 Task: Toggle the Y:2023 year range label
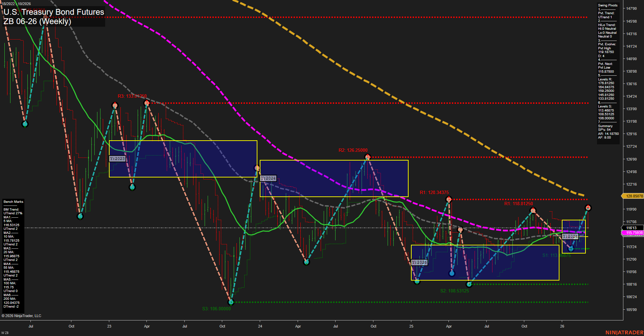(x=117, y=158)
